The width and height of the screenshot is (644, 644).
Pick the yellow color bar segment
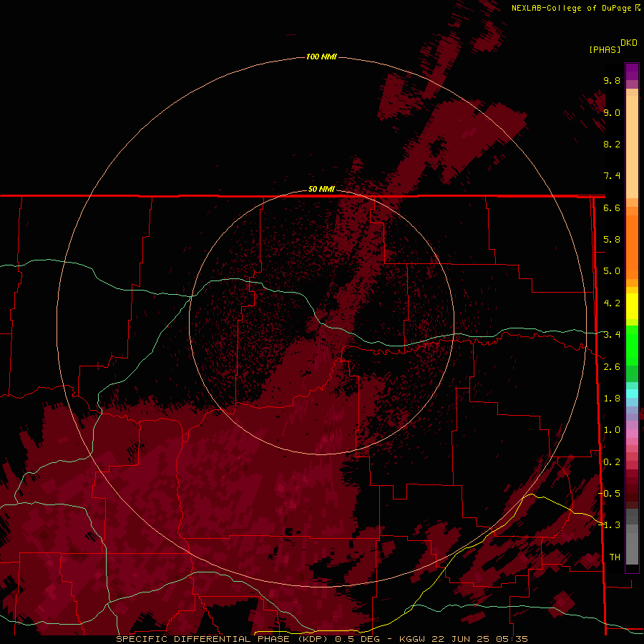(x=632, y=306)
